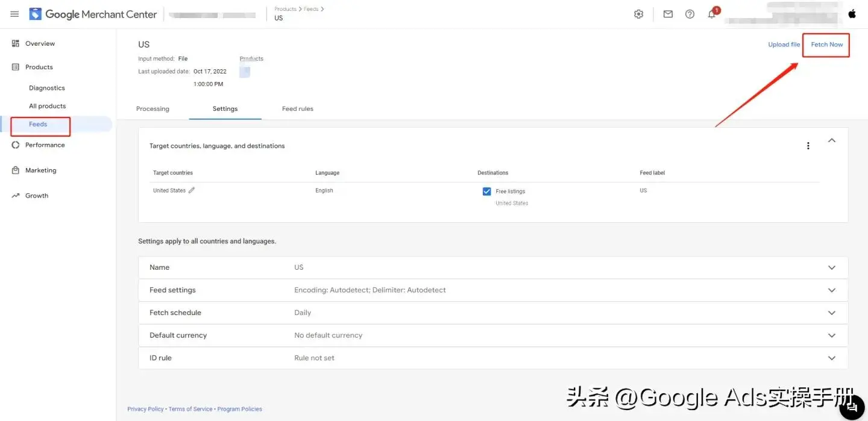This screenshot has width=868, height=421.
Task: Open the Program Policies link
Action: (240, 409)
